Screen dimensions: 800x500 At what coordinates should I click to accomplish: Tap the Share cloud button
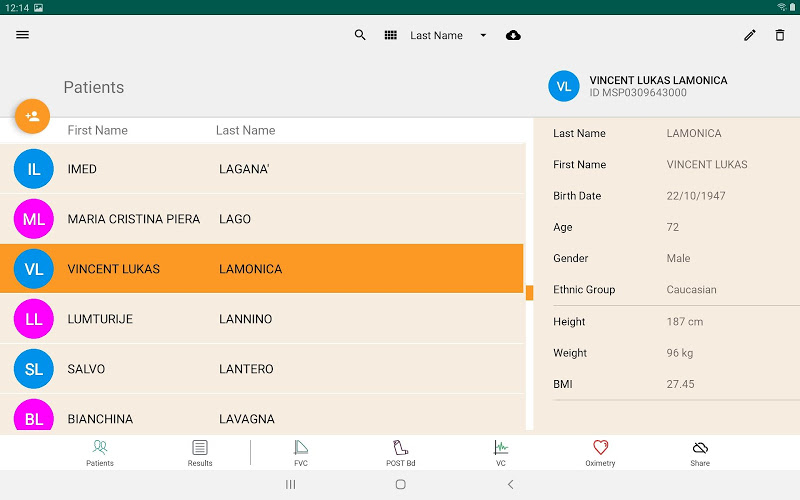[x=700, y=453]
